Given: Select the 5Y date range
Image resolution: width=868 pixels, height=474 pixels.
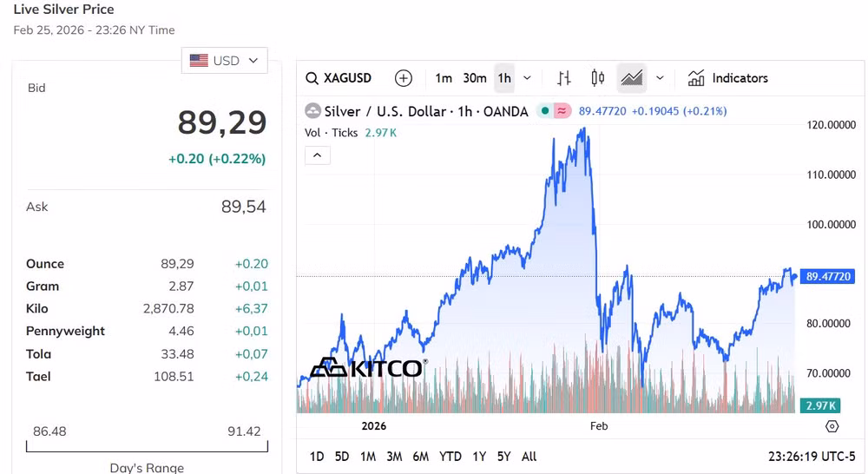Looking at the screenshot, I should point(504,457).
